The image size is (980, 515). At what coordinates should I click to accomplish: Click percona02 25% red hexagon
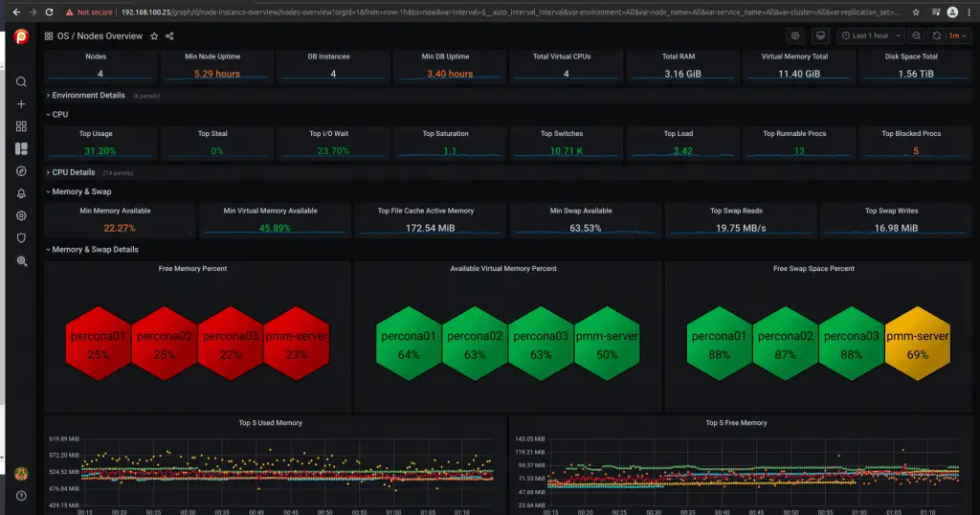click(165, 344)
